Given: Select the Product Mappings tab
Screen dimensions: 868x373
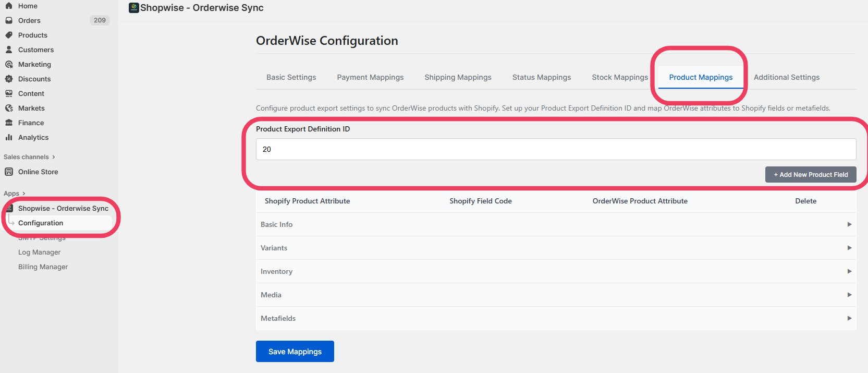Looking at the screenshot, I should (701, 77).
